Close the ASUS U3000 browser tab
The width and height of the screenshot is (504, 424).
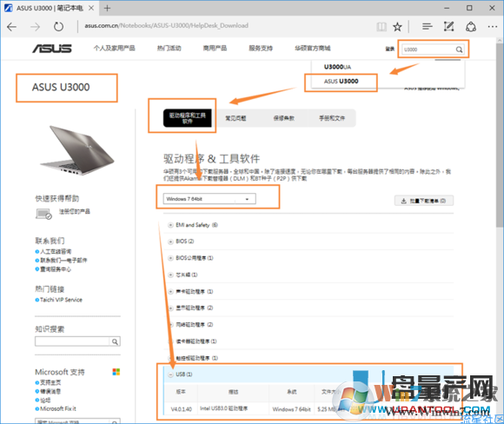[91, 8]
